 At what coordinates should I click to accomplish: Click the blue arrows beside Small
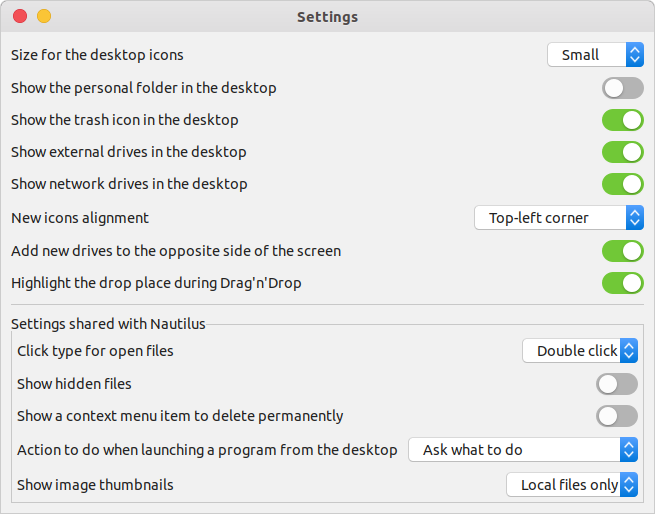635,55
